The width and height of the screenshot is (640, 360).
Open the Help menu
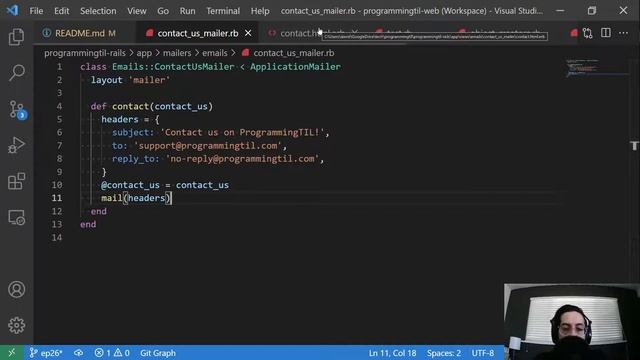[260, 11]
